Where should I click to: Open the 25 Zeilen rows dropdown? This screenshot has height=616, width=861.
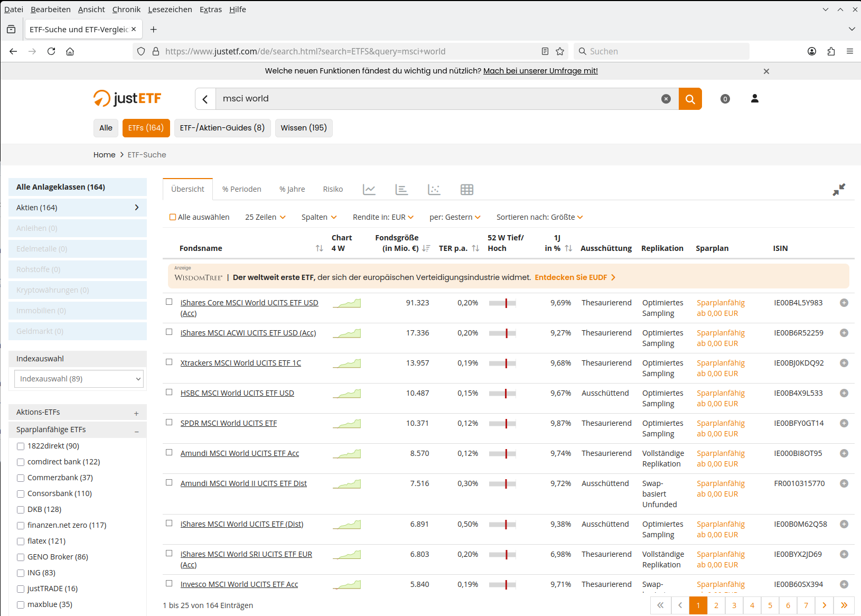pyautogui.click(x=265, y=217)
